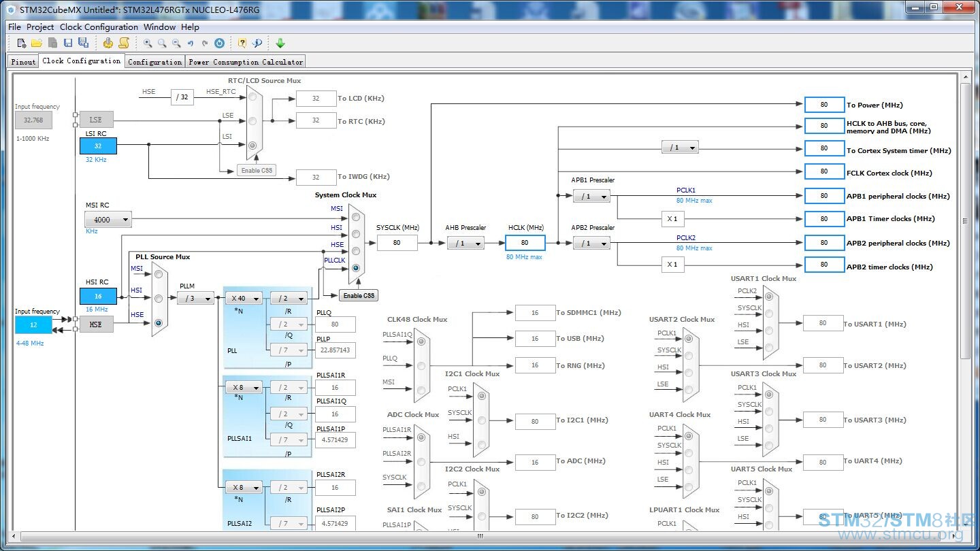Choose MSI in the PLL Source Mux
The width and height of the screenshot is (980, 551).
[159, 274]
